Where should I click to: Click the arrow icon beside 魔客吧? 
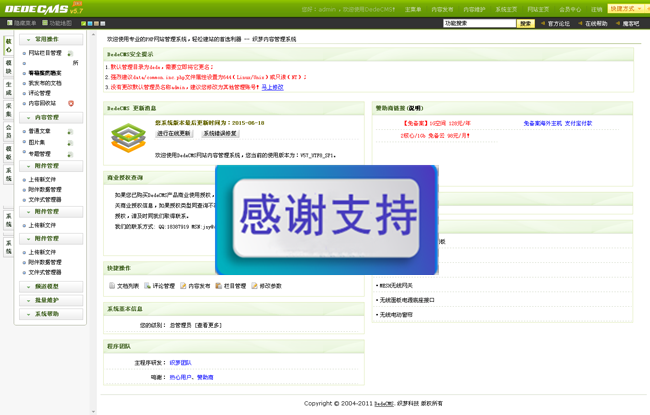pyautogui.click(x=618, y=24)
